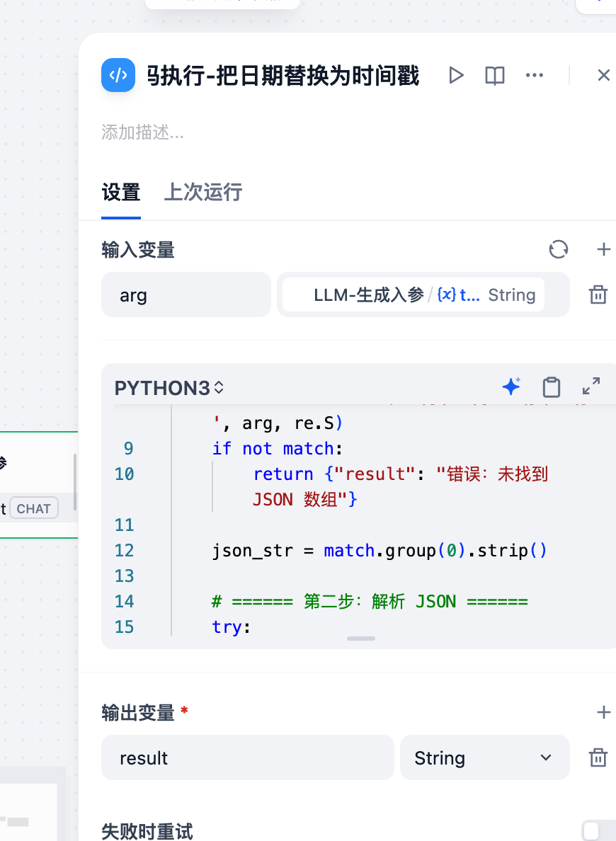Delete the arg input variable
This screenshot has height=841, width=616.
pos(598,294)
